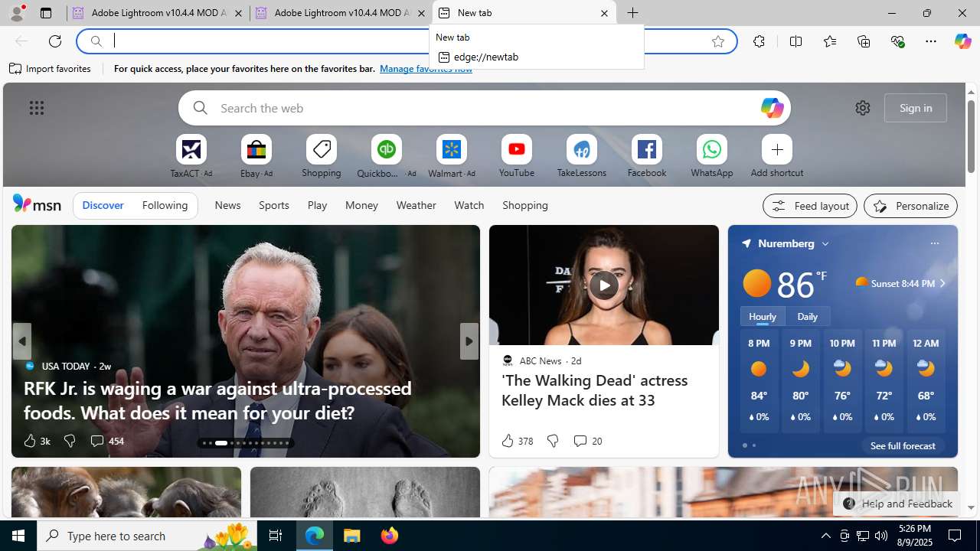Show next carousel story
The width and height of the screenshot is (980, 551).
(469, 341)
